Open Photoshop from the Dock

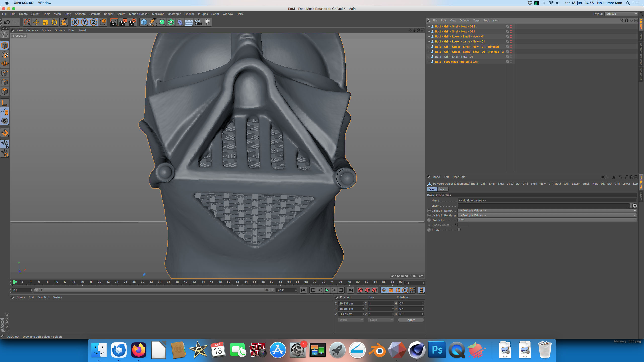[x=437, y=350]
